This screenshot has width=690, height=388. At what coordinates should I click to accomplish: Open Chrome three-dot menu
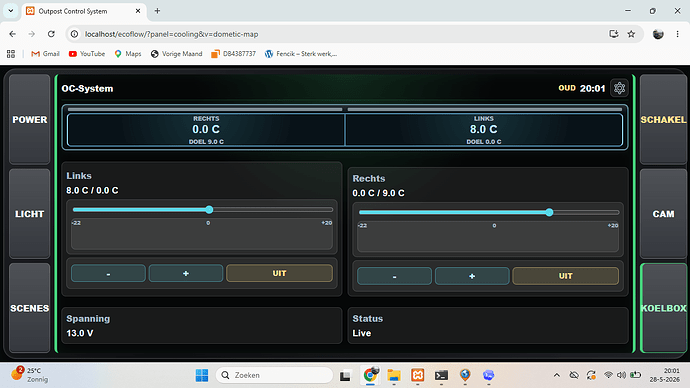click(x=677, y=34)
